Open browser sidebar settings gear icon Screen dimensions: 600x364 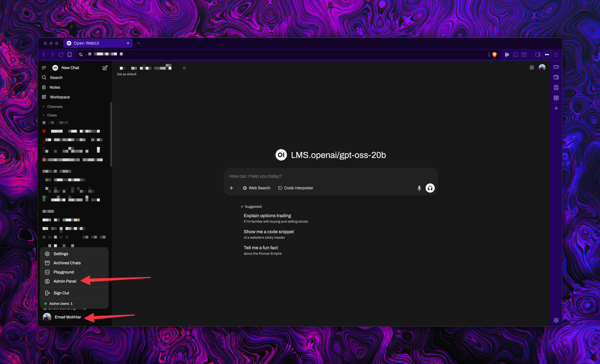(x=556, y=320)
